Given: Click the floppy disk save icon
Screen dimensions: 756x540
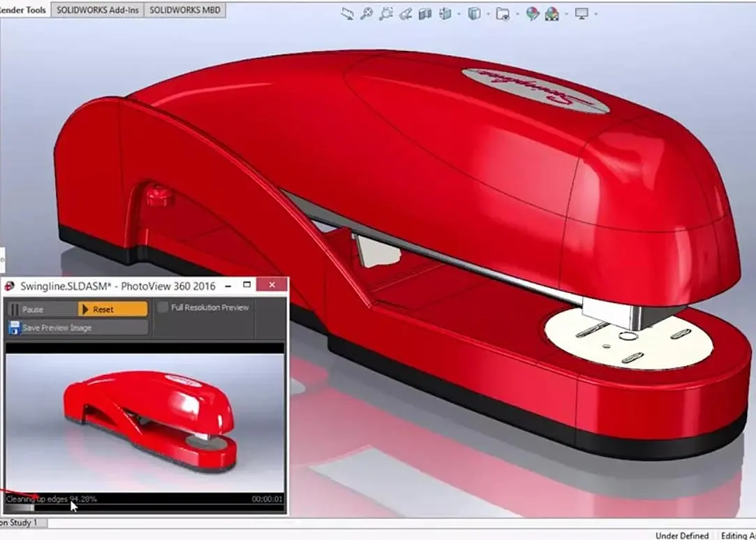Looking at the screenshot, I should coord(14,328).
